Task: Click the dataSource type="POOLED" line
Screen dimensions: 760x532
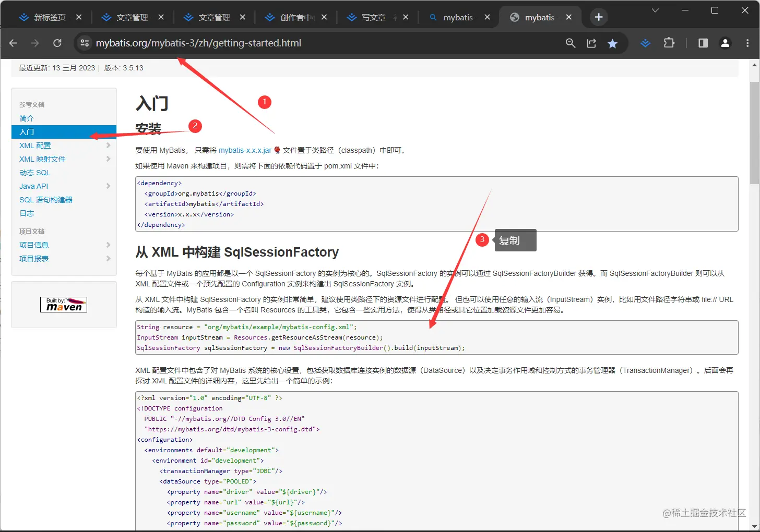Action: tap(208, 481)
